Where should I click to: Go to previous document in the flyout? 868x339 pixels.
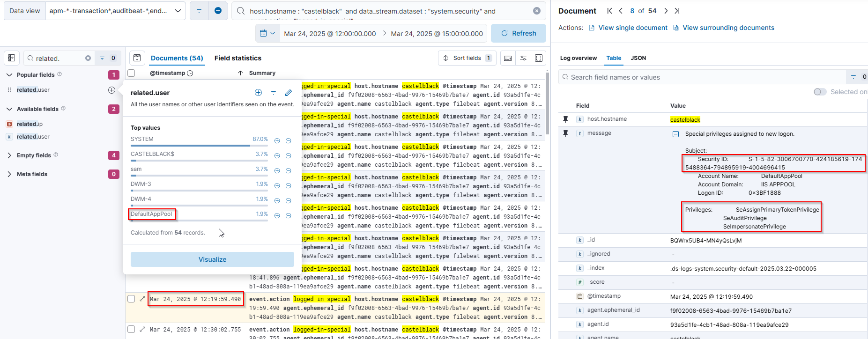click(621, 11)
